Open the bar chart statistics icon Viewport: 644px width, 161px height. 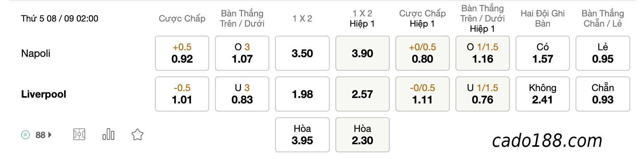coord(108,134)
